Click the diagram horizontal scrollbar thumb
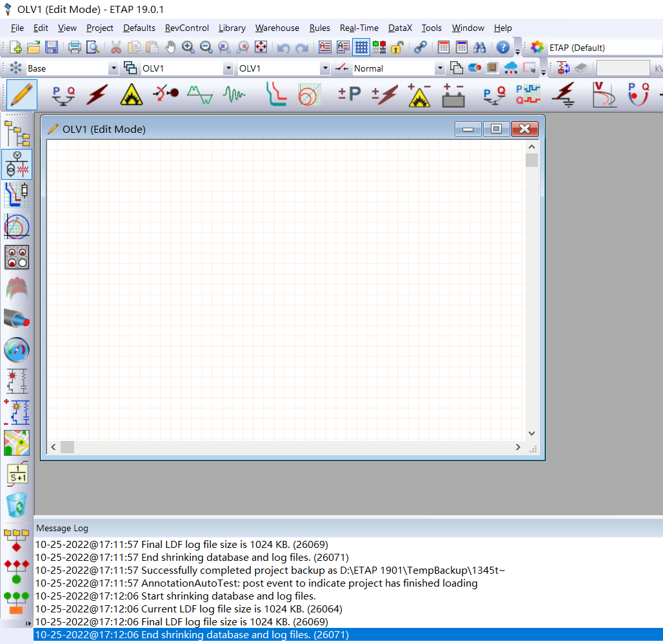This screenshot has height=644, width=663. pos(67,447)
